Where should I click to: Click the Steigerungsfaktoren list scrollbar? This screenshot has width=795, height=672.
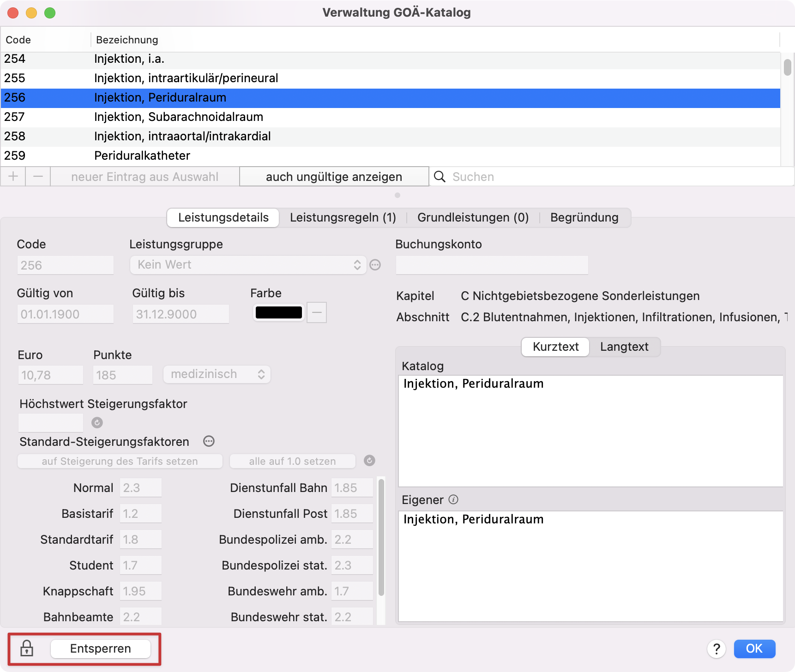(381, 537)
